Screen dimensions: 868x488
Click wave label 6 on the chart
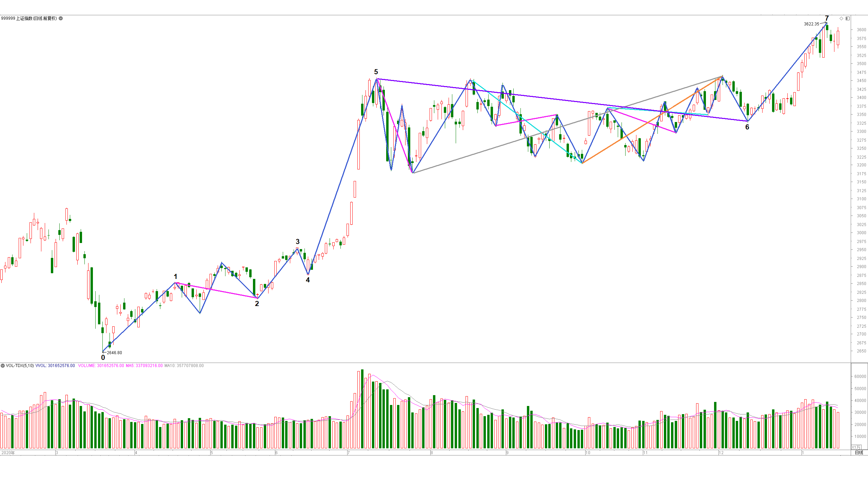(x=747, y=127)
